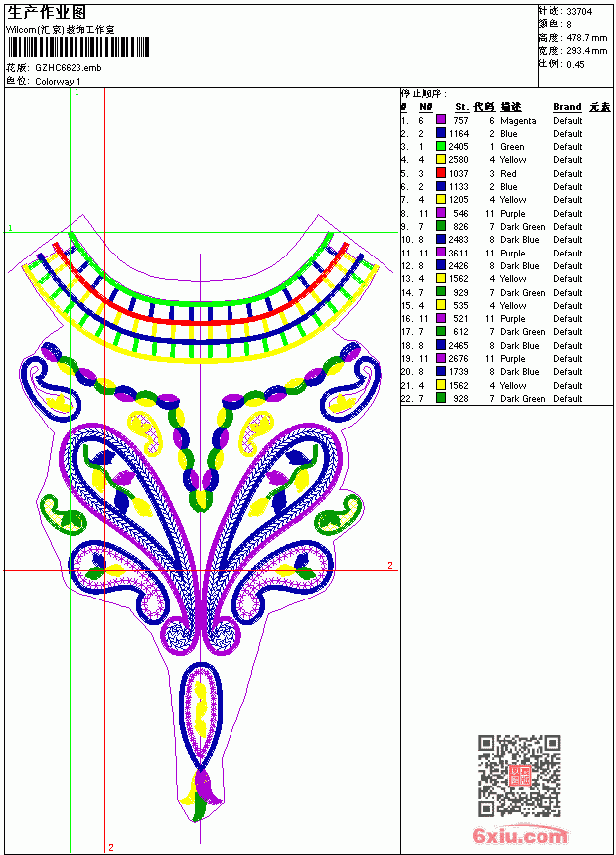Click the design file name GZHC6623.emb

pos(69,68)
